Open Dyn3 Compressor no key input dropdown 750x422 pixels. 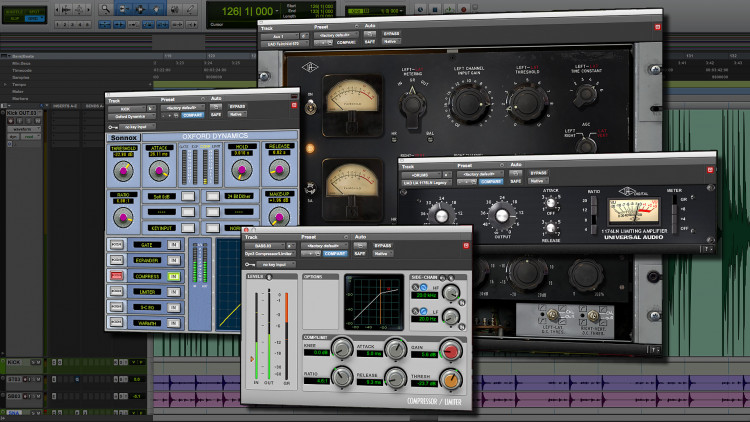276,264
